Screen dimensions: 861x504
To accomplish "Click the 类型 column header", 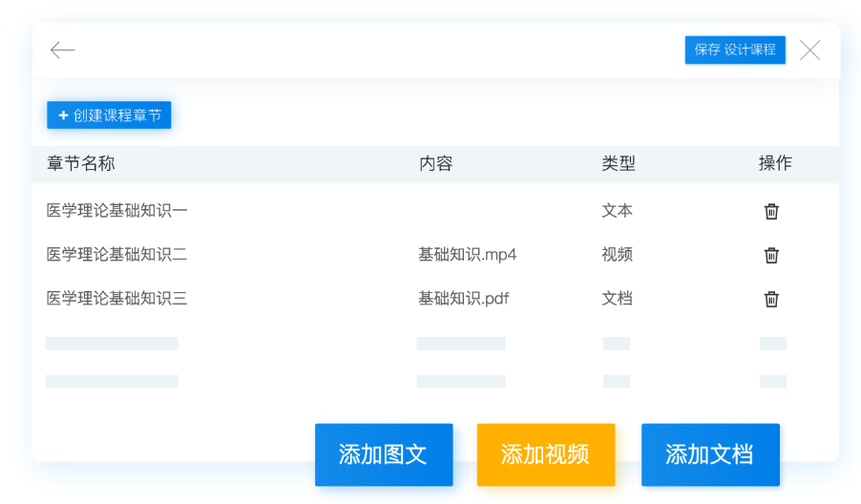I will [618, 163].
